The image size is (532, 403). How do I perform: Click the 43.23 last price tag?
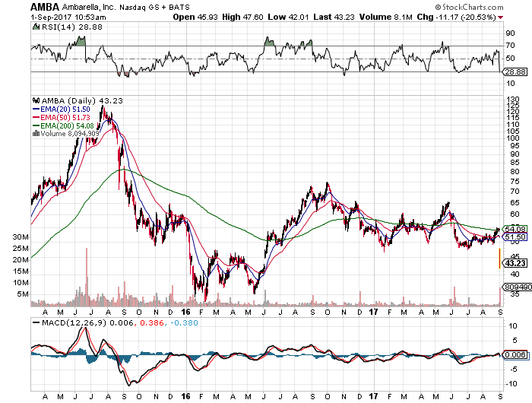(515, 263)
